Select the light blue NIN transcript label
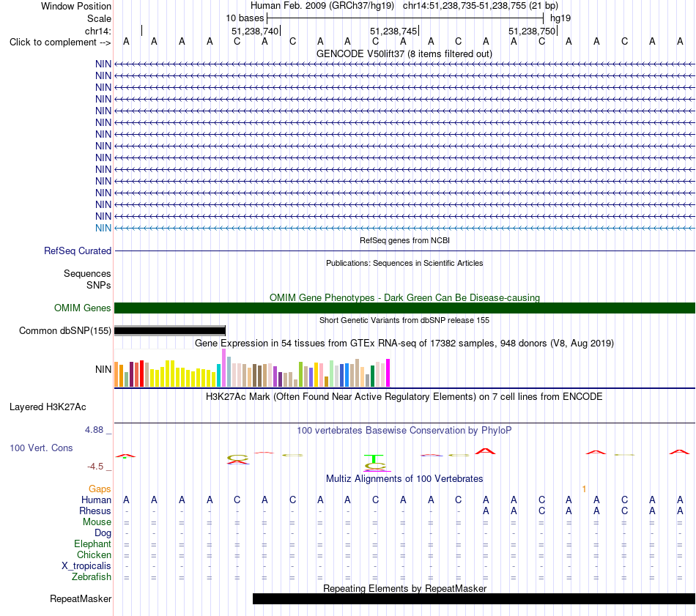Image resolution: width=696 pixels, height=616 pixels. tap(103, 228)
